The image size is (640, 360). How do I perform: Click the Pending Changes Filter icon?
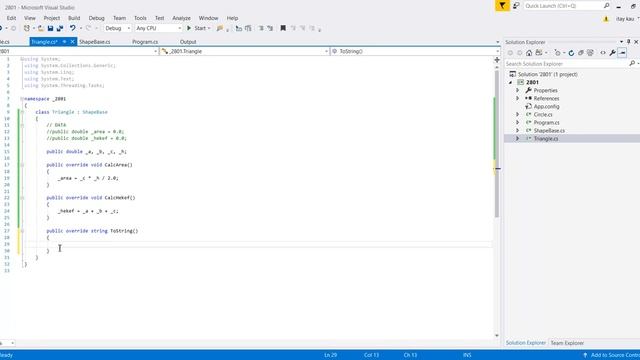[x=558, y=53]
